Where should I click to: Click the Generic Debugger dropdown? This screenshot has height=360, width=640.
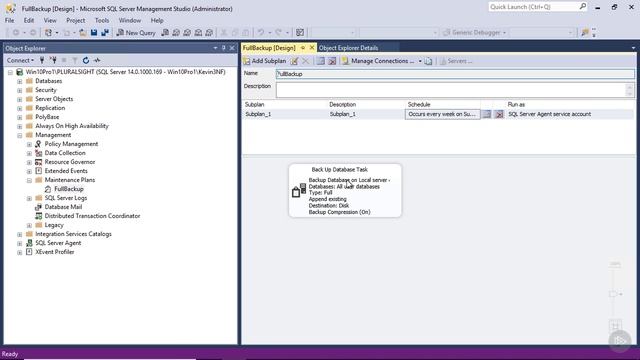475,32
